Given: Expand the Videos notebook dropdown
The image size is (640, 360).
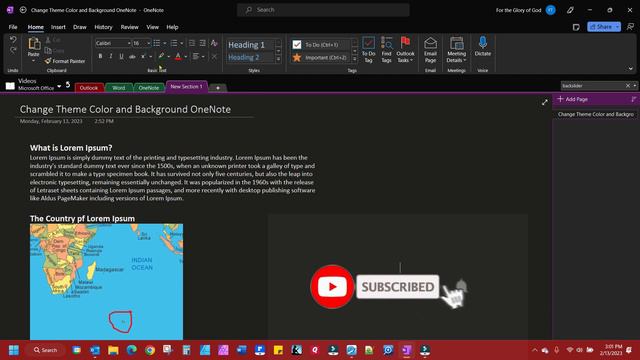Looking at the screenshot, I should [x=59, y=86].
